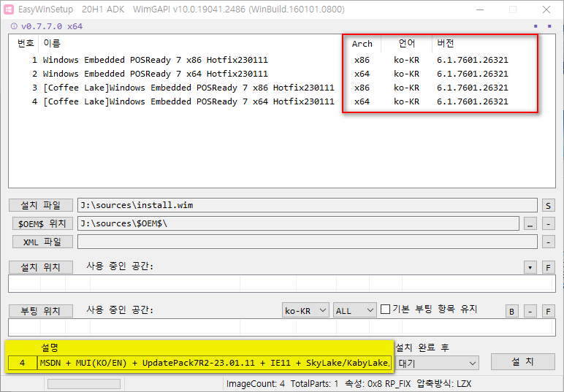The width and height of the screenshot is (564, 392).
Task: Clear XML file with minus button
Action: (548, 242)
